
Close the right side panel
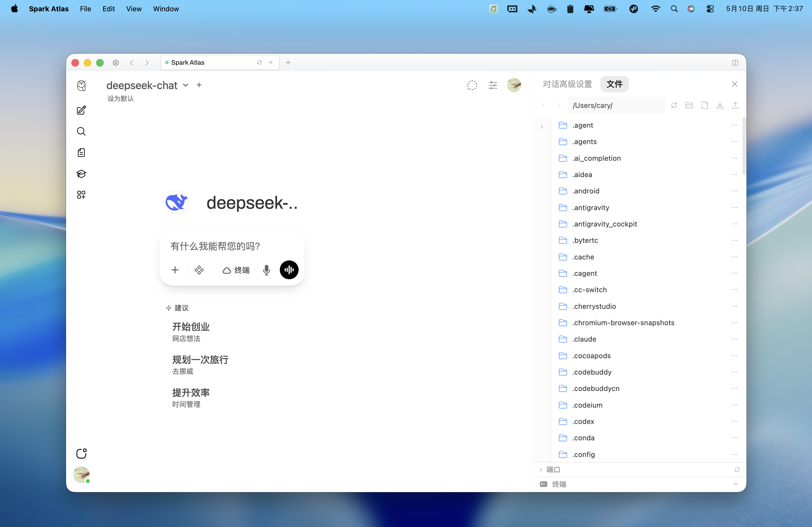coord(735,84)
